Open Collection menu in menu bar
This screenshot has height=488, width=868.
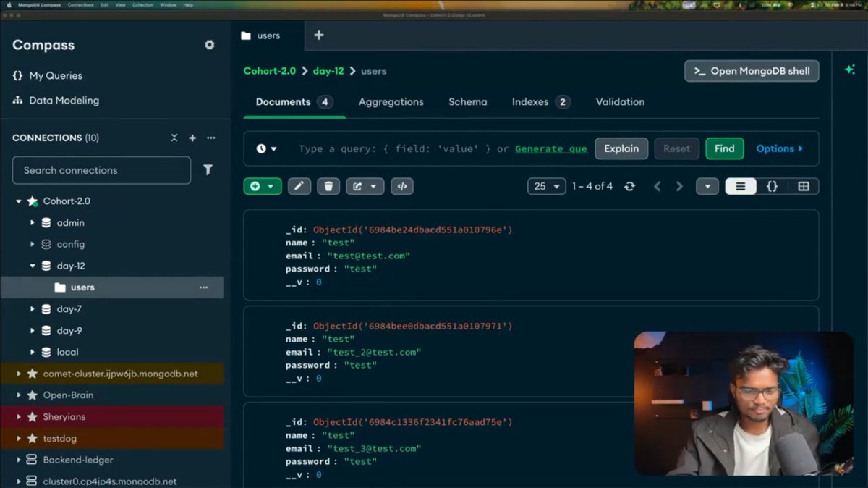coord(142,5)
